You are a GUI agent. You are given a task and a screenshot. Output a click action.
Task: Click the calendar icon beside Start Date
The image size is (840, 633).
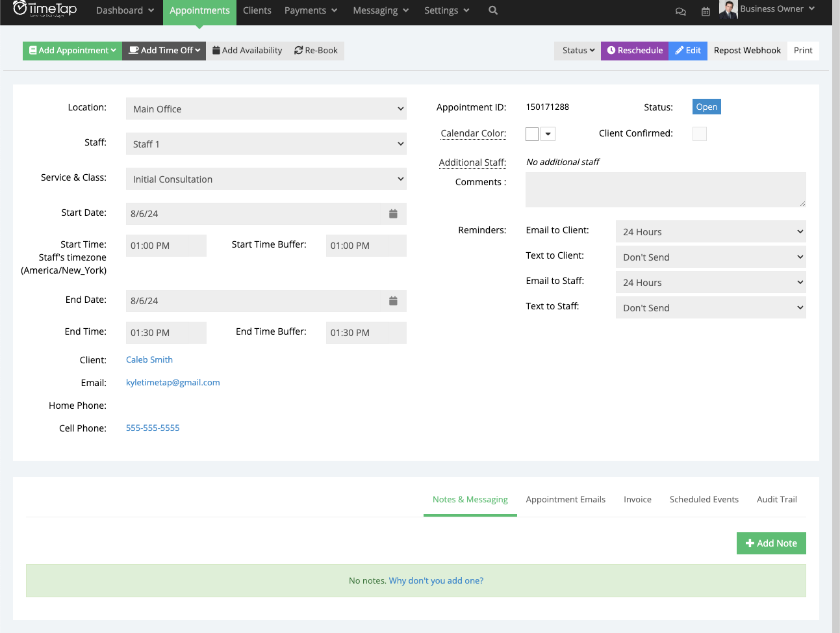pos(393,213)
